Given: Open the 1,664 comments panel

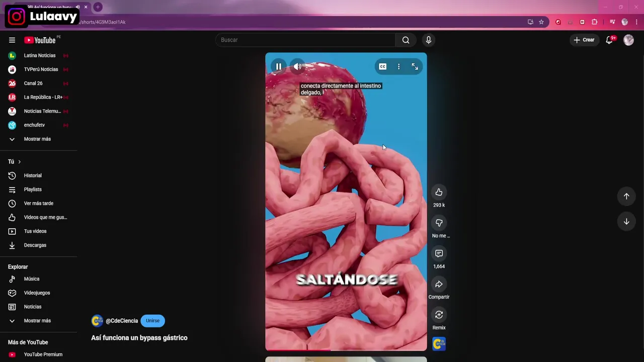Looking at the screenshot, I should pyautogui.click(x=439, y=253).
